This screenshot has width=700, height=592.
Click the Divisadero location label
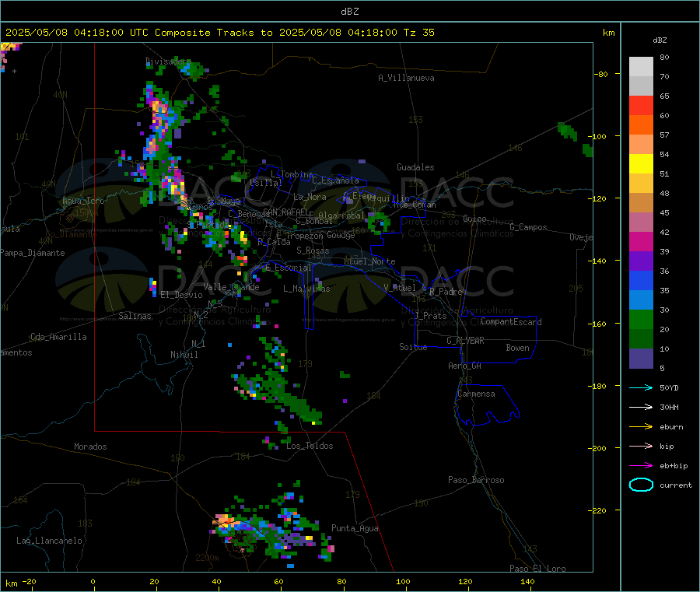(x=168, y=61)
